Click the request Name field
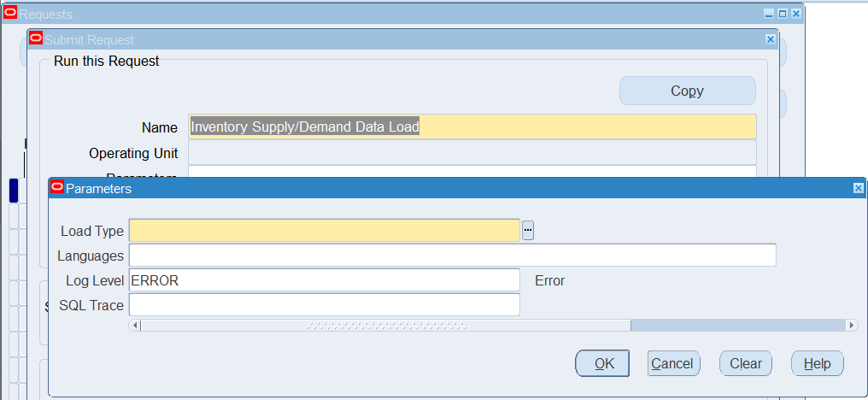Viewport: 868px width, 400px height. click(x=472, y=126)
